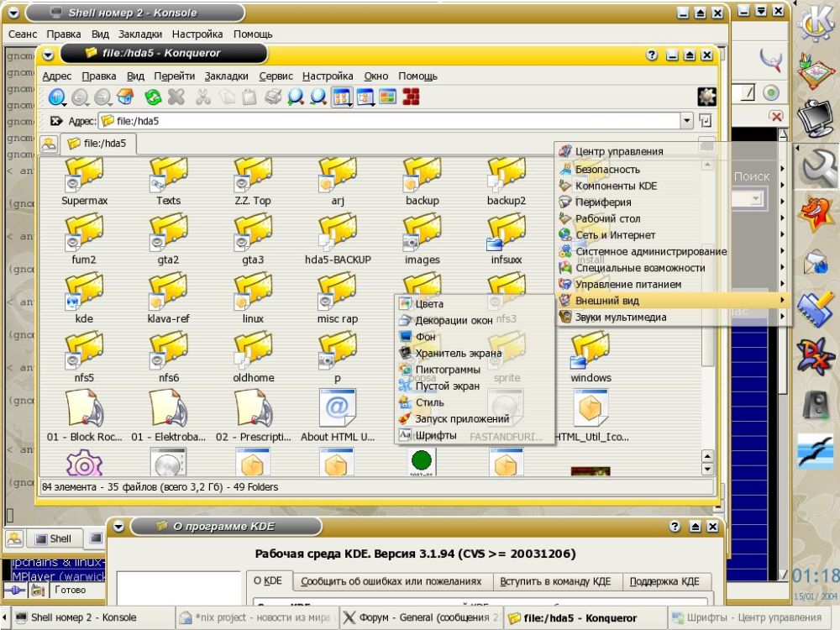Screen dimensions: 840x630
Task: Click the green Reload icon in Konqueror toolbar
Action: (153, 97)
